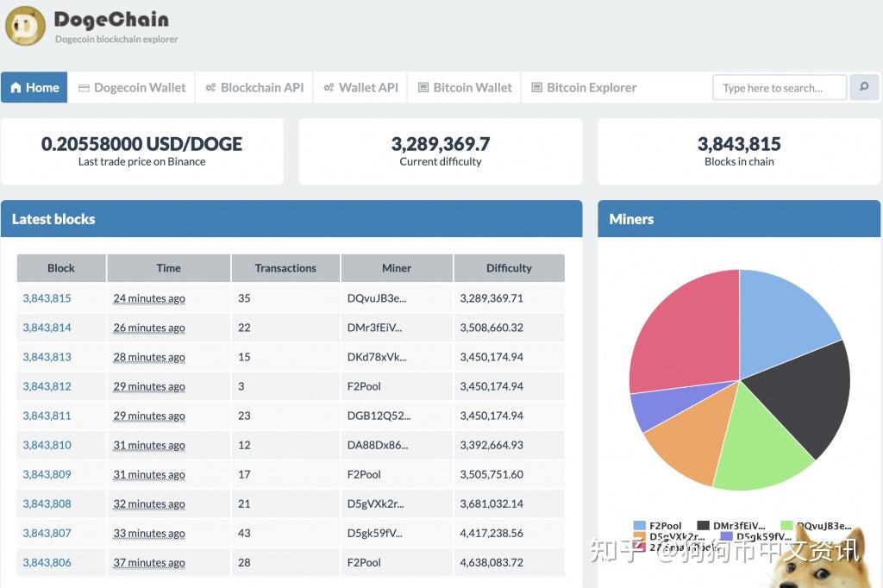Click the search magnifier button

(x=864, y=87)
